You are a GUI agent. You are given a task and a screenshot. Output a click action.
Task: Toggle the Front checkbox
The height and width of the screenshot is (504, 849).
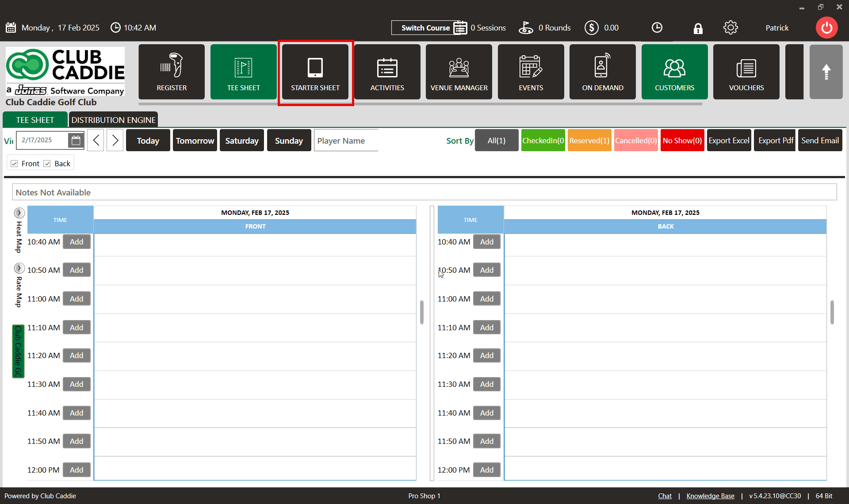coord(14,164)
